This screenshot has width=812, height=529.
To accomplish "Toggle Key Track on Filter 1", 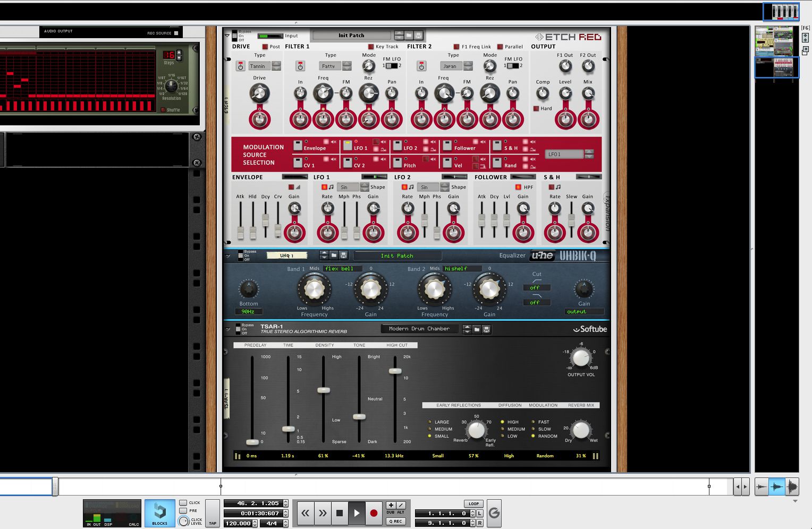I will click(x=371, y=47).
